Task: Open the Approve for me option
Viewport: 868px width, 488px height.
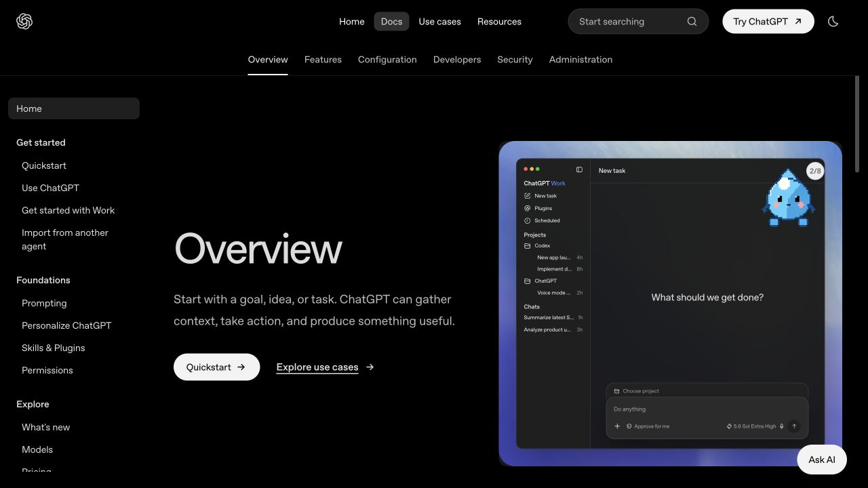Action: 648,426
